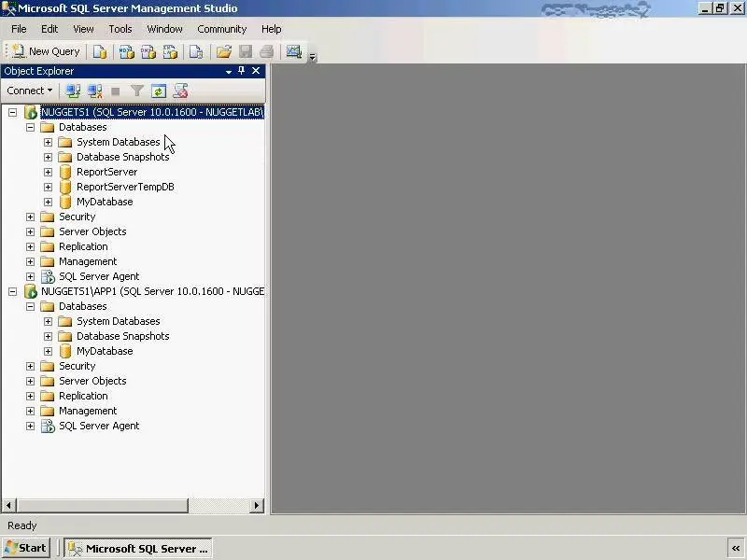Open the Windows Start menu
747x560 pixels.
point(26,548)
